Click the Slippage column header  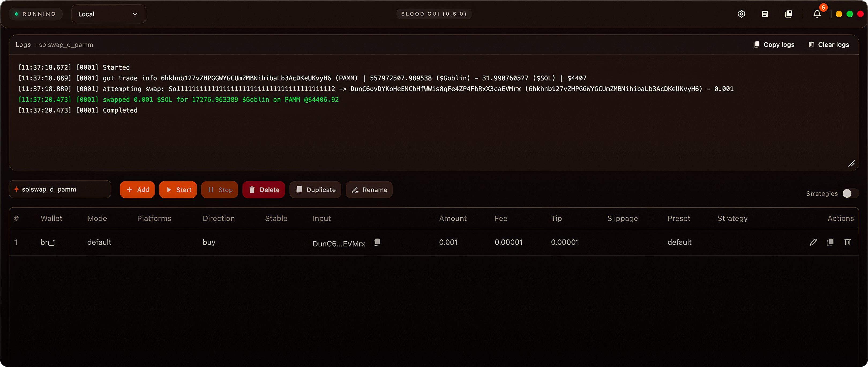pyautogui.click(x=622, y=218)
